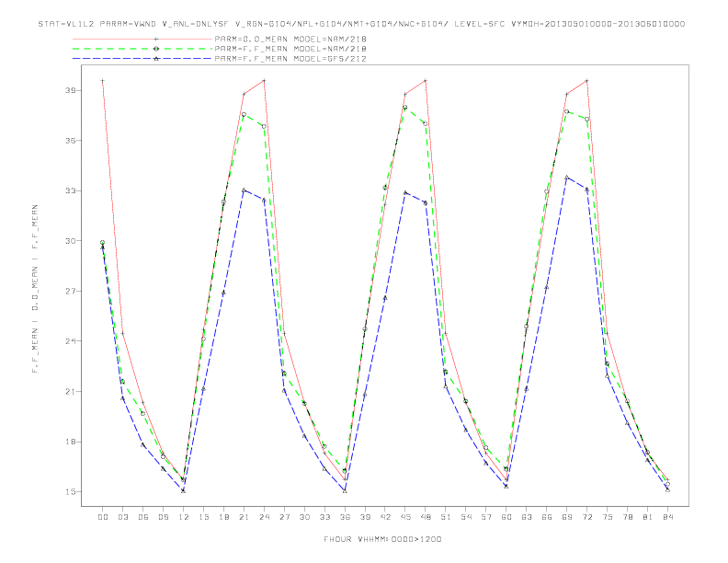Screen dimensions: 728x563
Task: Click the vertical y-axis title F.F_MEAN | O.O_MEAN
Action: (x=35, y=289)
